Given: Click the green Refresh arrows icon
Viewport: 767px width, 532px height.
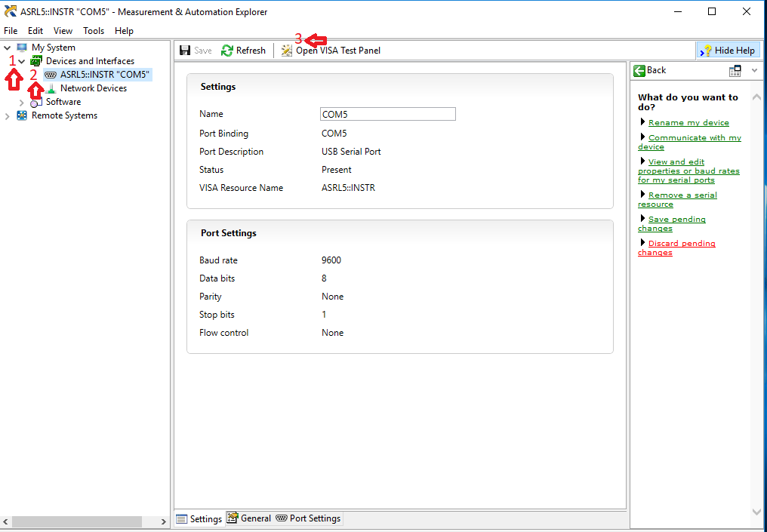Looking at the screenshot, I should click(227, 51).
